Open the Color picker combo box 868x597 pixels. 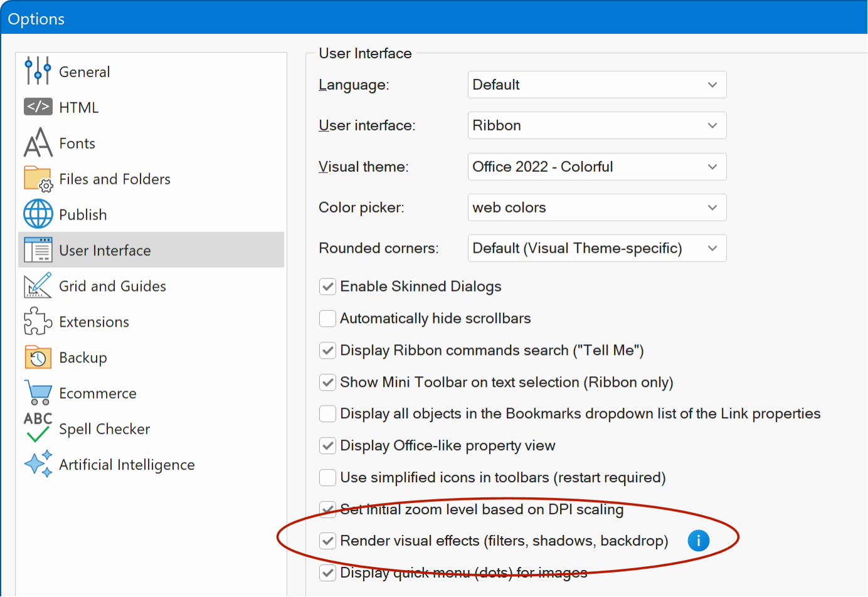tap(596, 208)
